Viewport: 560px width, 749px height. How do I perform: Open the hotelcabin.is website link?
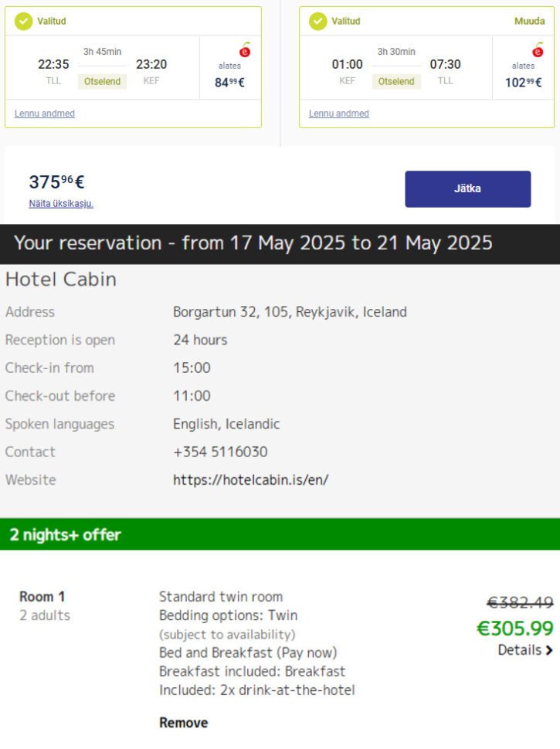(251, 480)
